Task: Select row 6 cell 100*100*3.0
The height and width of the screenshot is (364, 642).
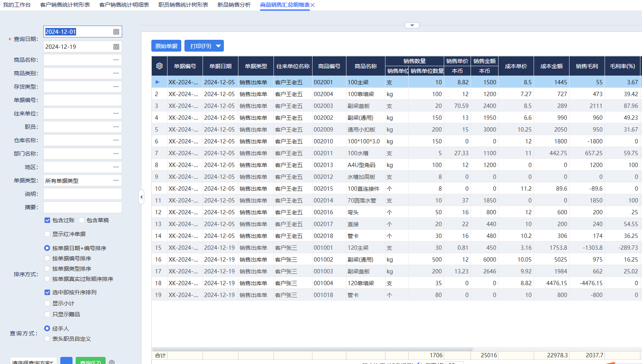Action: tap(365, 141)
